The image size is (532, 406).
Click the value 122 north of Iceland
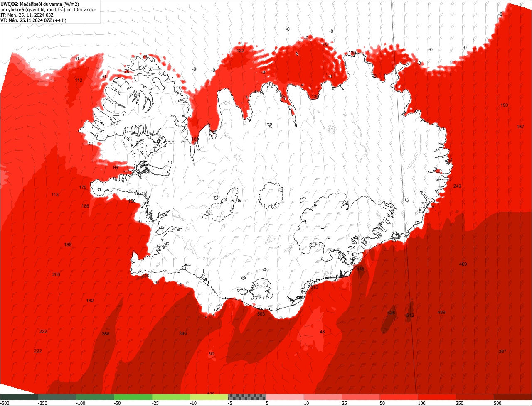tap(240, 51)
